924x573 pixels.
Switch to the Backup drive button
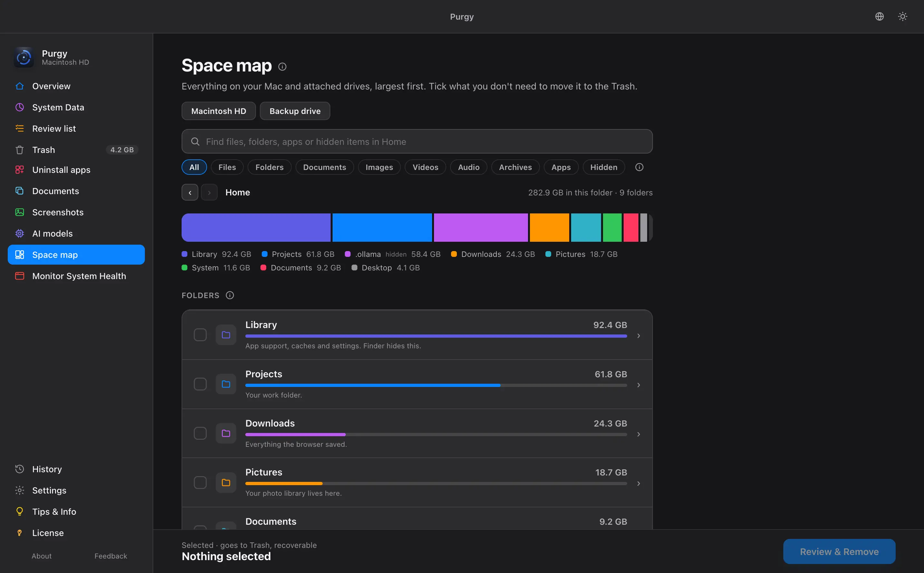[295, 111]
